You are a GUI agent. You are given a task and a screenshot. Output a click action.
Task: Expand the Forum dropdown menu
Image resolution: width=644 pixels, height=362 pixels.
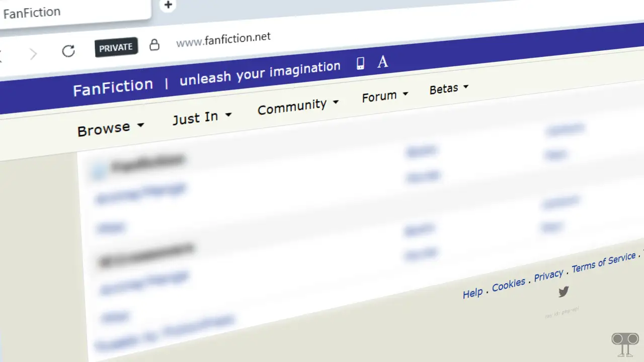[385, 96]
